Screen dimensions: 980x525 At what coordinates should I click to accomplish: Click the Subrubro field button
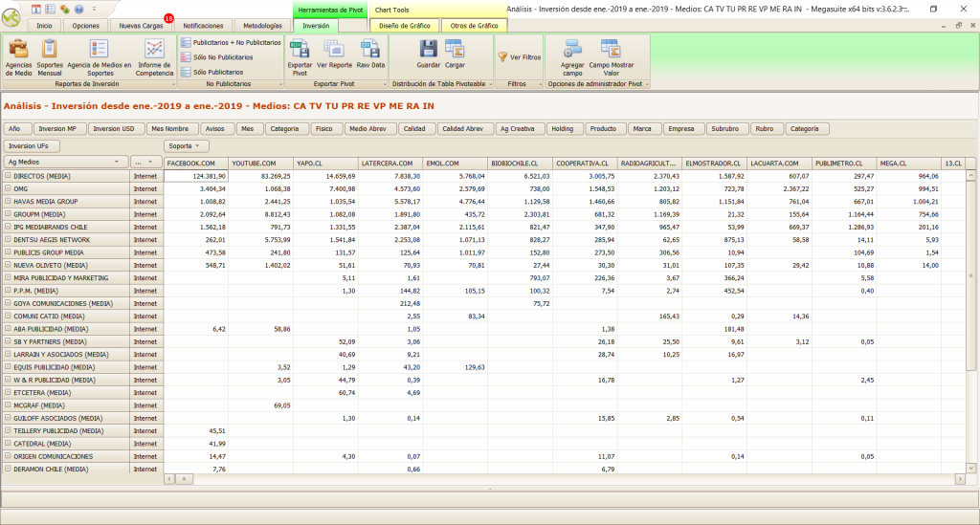725,128
